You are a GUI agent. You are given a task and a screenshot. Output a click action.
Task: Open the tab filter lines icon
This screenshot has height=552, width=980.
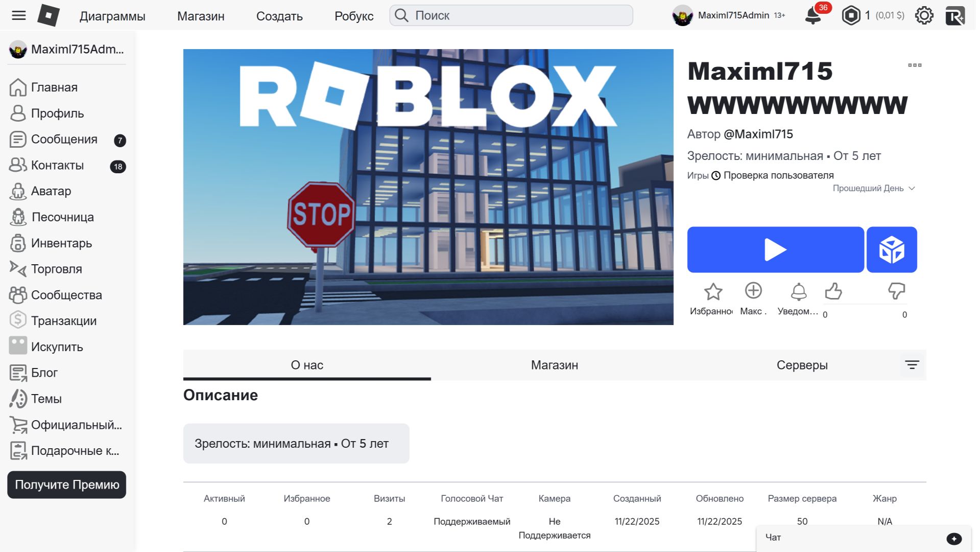[x=912, y=365]
